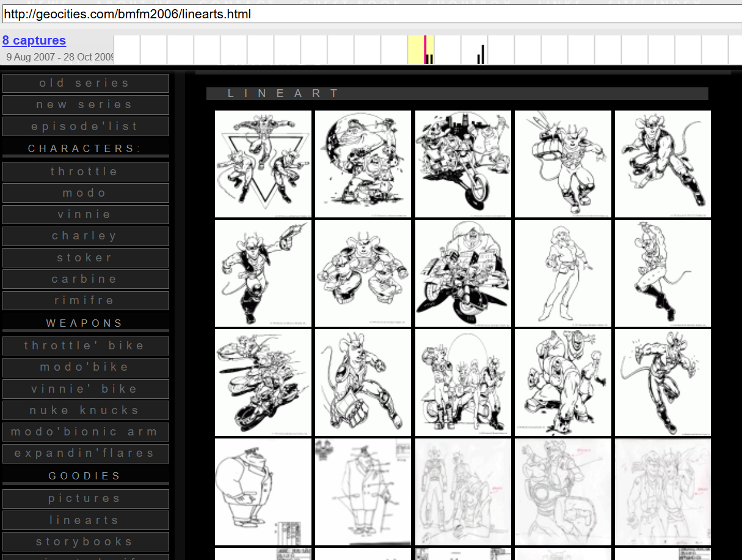This screenshot has height=560, width=742.
Task: Open pencil sketch of character on round bike
Action: point(563,492)
